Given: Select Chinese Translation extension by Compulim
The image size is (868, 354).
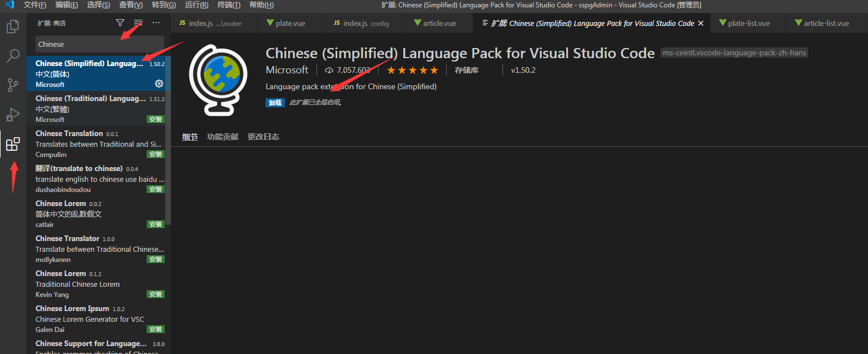Looking at the screenshot, I should point(99,143).
